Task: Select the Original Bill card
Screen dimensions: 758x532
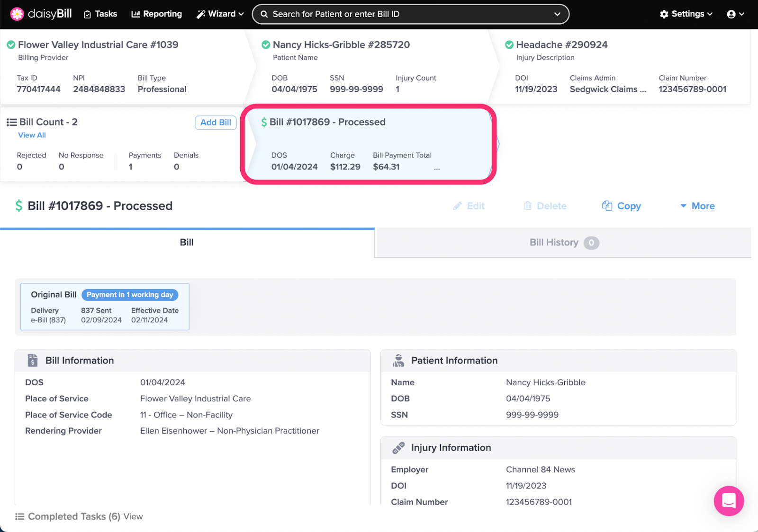Action: click(x=105, y=307)
